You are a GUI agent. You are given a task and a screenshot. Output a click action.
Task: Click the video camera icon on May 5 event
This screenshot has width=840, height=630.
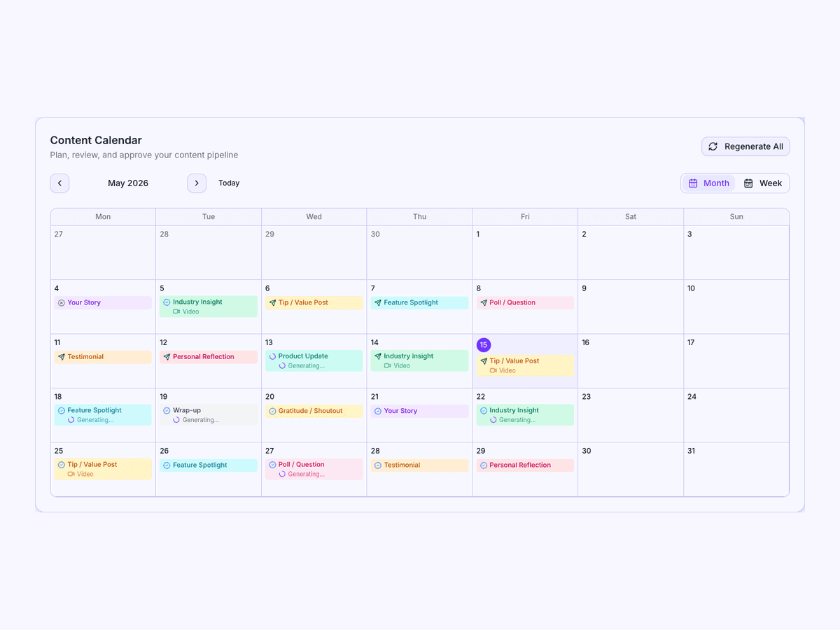pos(176,311)
